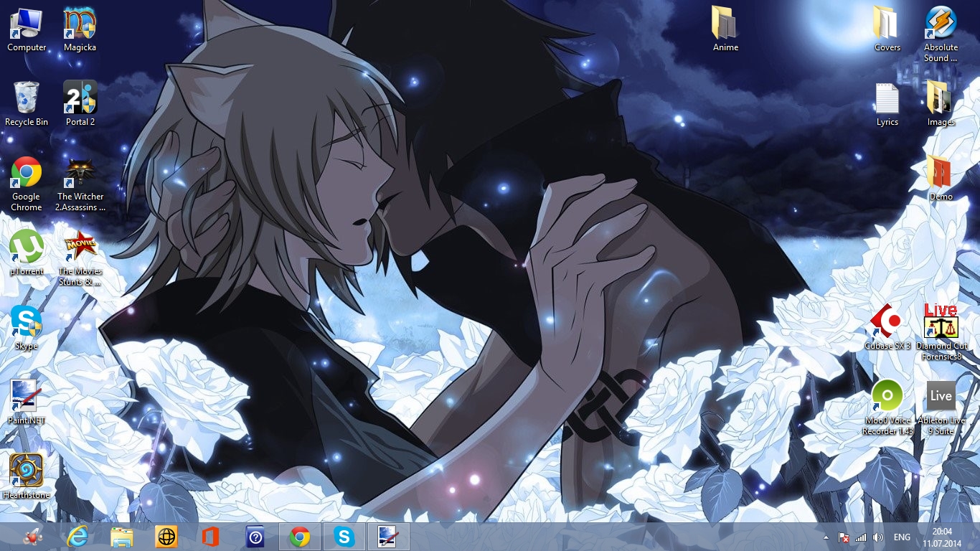The image size is (980, 551).
Task: Open the volume speaker tray icon
Action: 878,537
